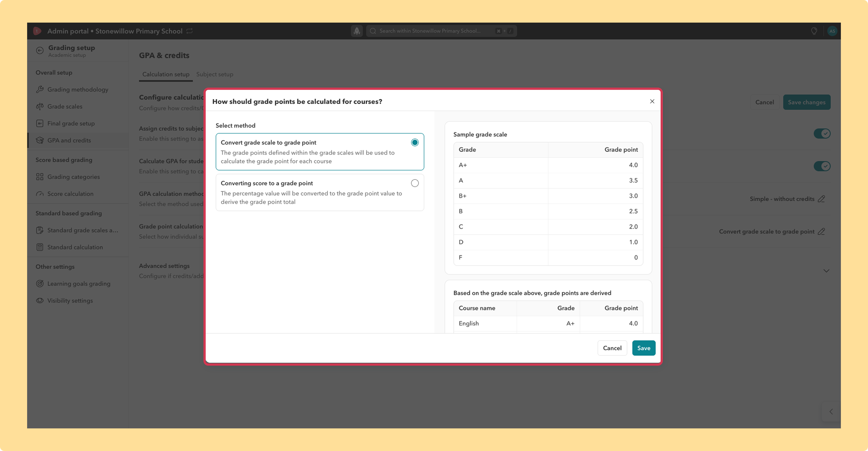Open Grade scales balance icon

click(40, 107)
